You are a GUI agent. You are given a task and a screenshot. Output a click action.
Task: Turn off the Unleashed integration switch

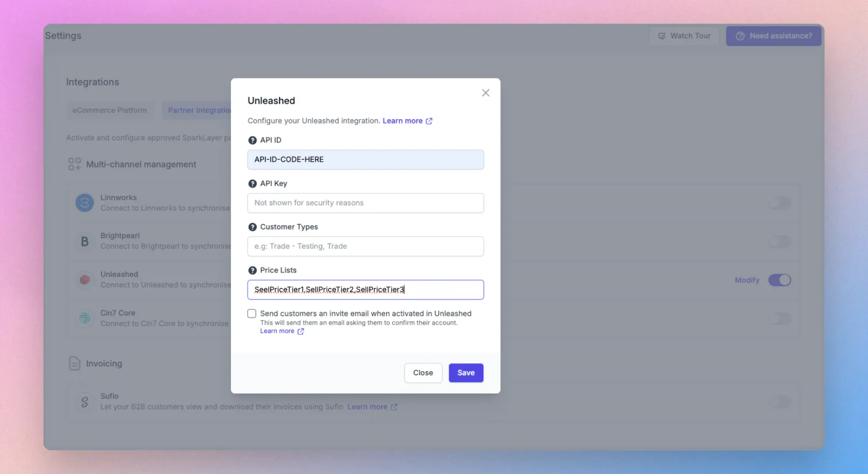point(779,280)
